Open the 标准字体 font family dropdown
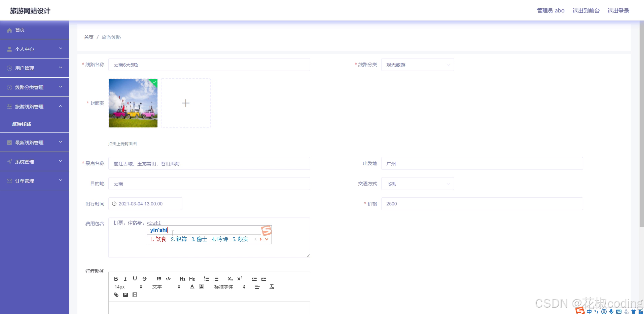Screen dimensions: 644x314 [x=230, y=287]
